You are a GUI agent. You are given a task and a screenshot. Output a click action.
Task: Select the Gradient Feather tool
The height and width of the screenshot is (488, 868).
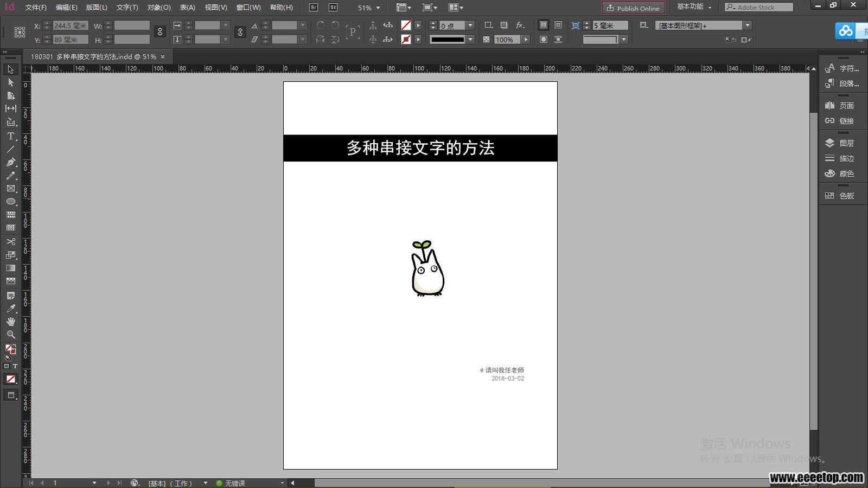tap(10, 281)
